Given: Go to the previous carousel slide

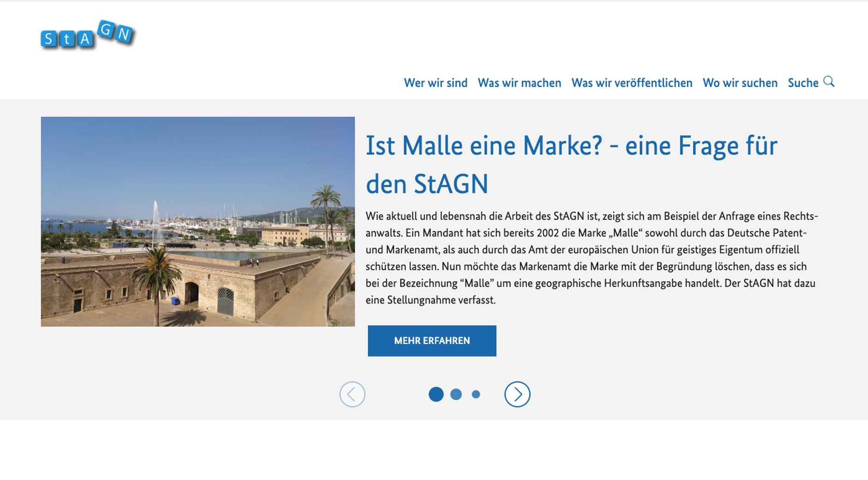Looking at the screenshot, I should pyautogui.click(x=352, y=394).
